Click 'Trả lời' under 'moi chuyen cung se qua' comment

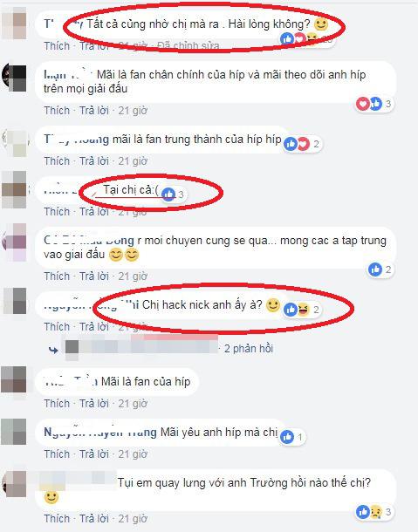click(94, 276)
